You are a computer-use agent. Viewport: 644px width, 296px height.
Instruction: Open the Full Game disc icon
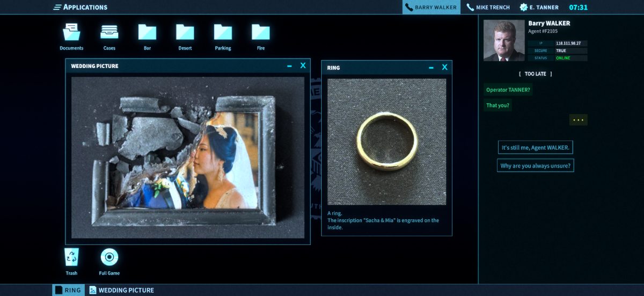(x=109, y=257)
